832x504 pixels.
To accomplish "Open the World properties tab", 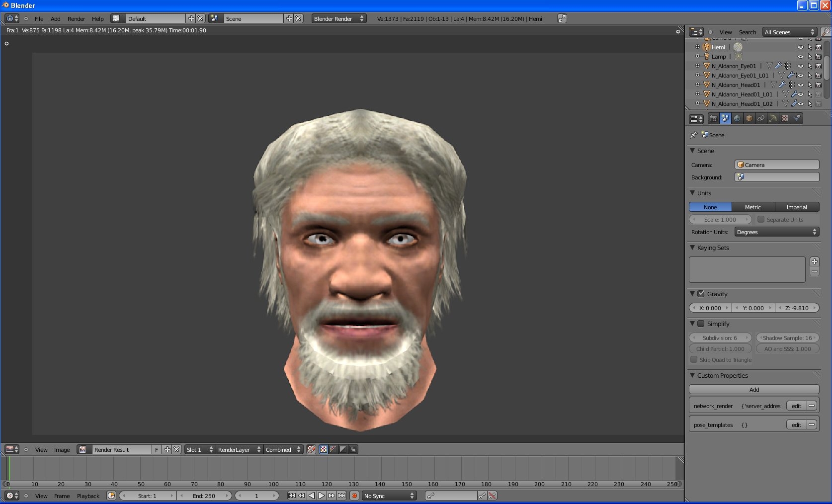I will [x=737, y=118].
